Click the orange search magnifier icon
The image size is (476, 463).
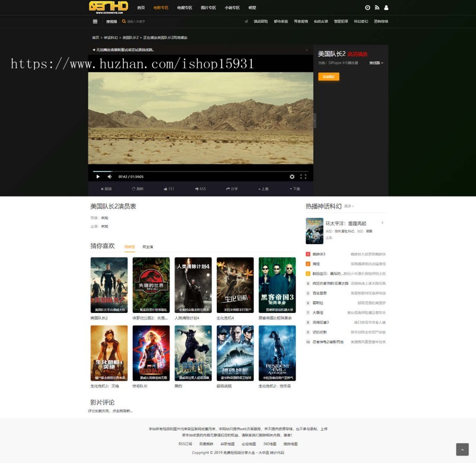pos(124,21)
